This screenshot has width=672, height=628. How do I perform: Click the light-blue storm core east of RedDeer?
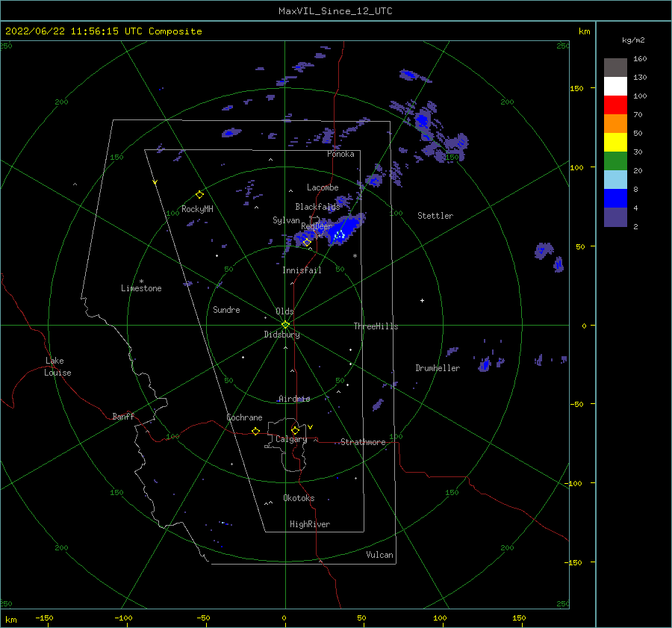(x=340, y=234)
